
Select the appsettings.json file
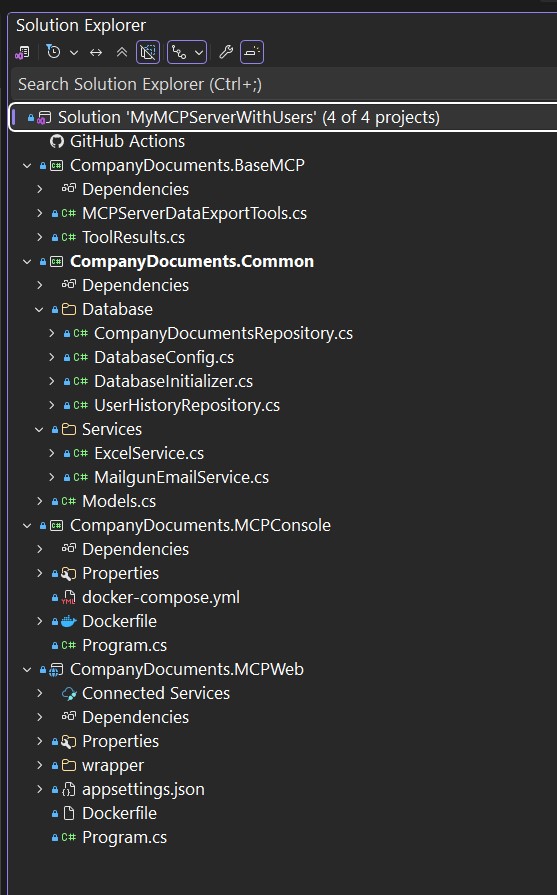coord(143,789)
